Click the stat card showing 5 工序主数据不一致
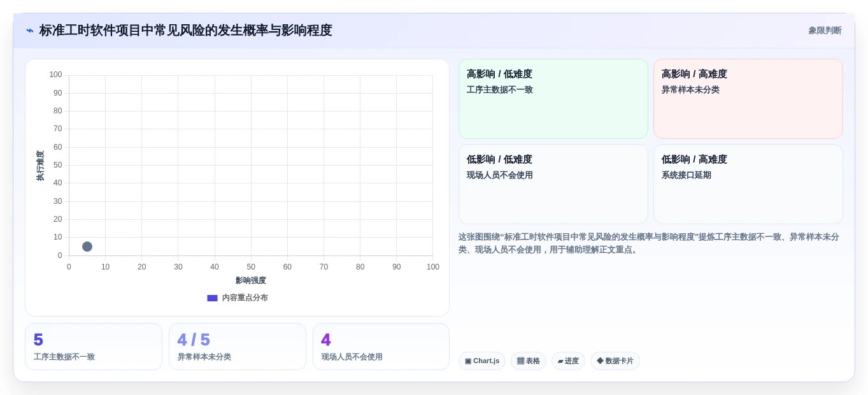The width and height of the screenshot is (868, 395). (x=94, y=347)
